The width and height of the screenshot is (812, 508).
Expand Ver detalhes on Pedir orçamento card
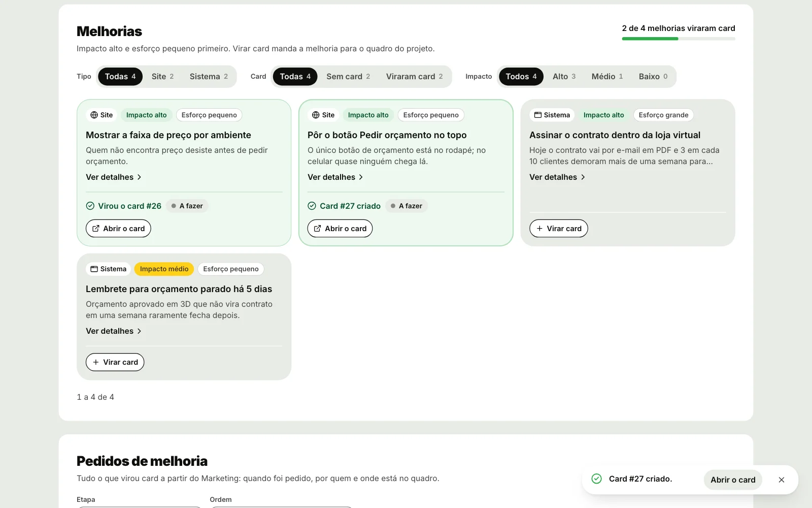(335, 177)
